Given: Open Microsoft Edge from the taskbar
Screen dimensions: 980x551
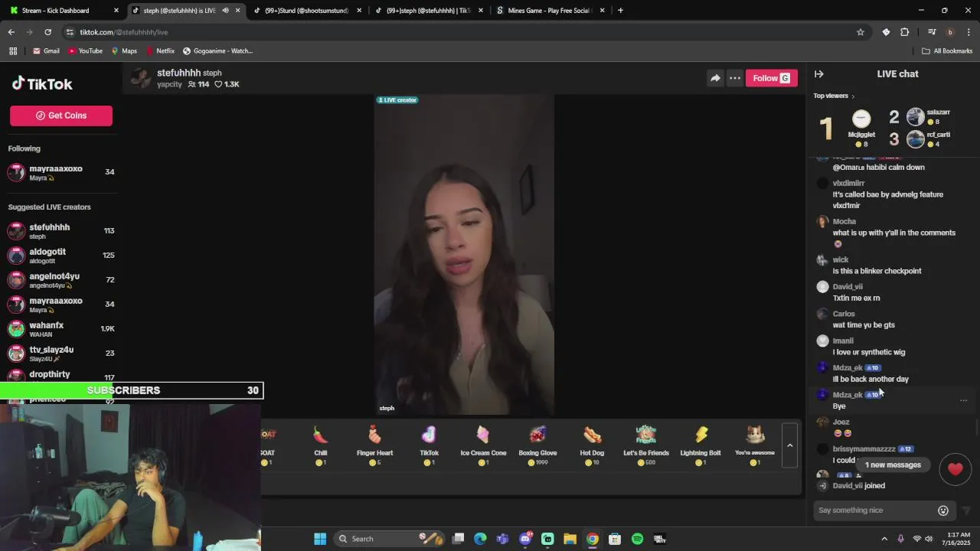Looking at the screenshot, I should coord(480,539).
